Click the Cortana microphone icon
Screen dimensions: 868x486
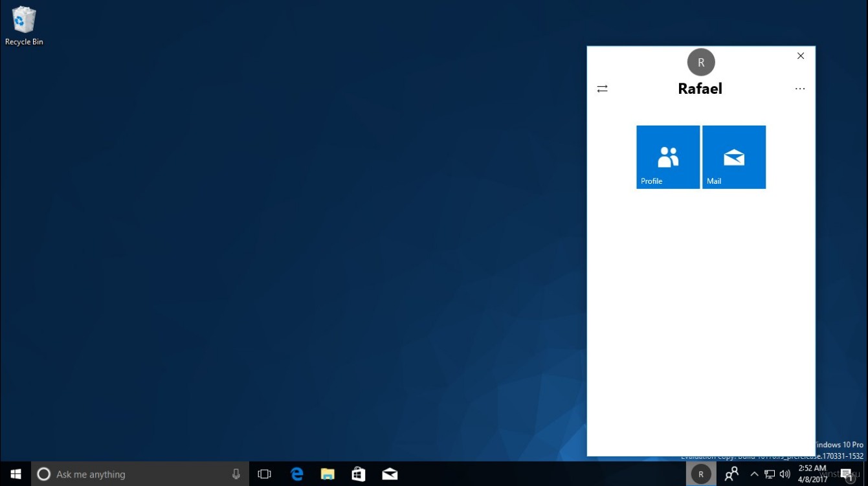236,474
